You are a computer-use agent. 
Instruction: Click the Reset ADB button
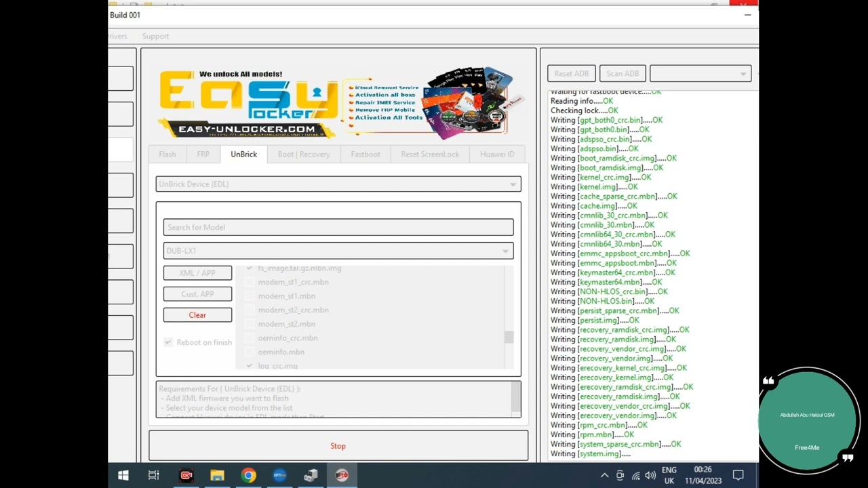(x=572, y=73)
